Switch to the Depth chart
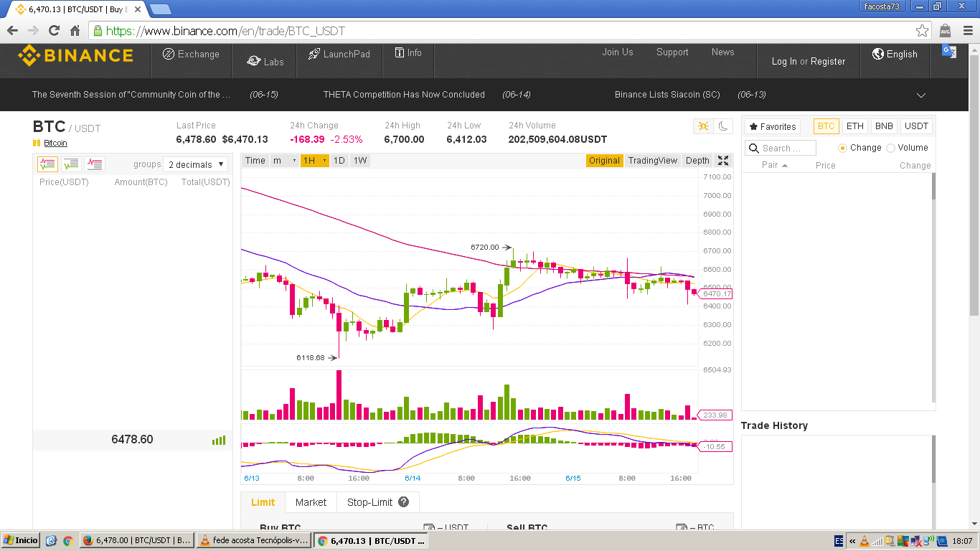This screenshot has height=551, width=980. pos(697,161)
